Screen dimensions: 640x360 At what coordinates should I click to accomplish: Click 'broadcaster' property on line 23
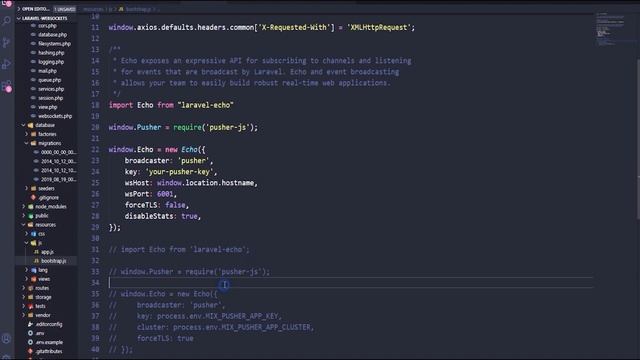(147, 160)
